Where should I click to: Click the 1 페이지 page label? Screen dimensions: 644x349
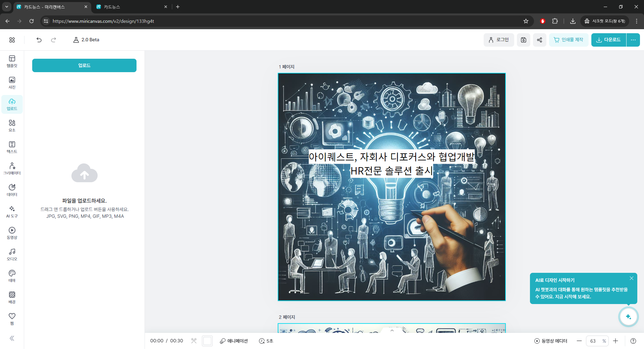click(286, 67)
